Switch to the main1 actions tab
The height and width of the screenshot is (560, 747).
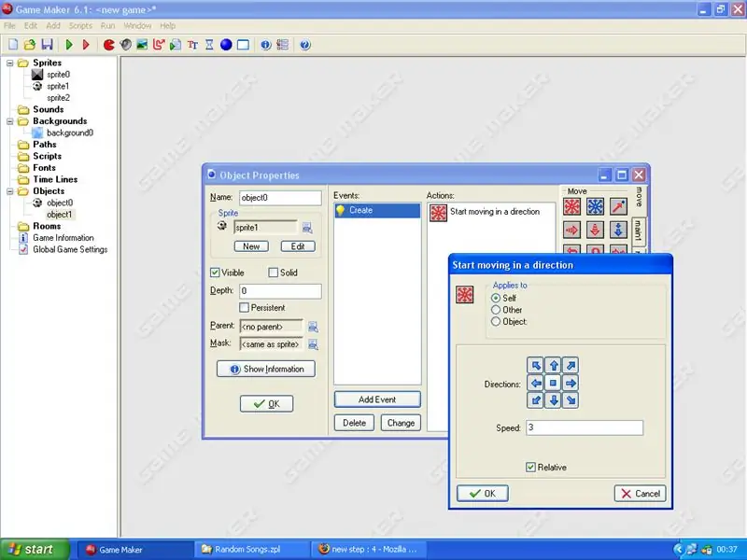pos(639,231)
